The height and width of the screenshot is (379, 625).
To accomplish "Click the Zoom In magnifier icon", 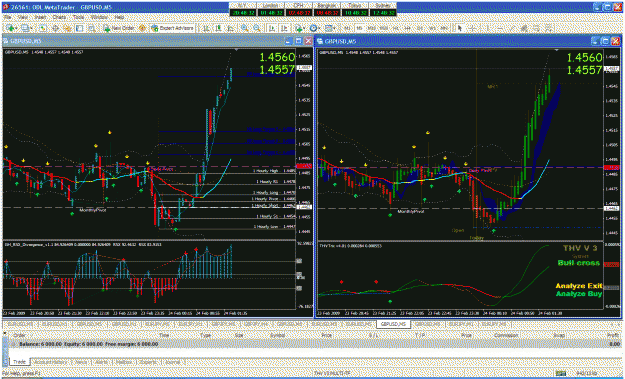I will 244,28.
